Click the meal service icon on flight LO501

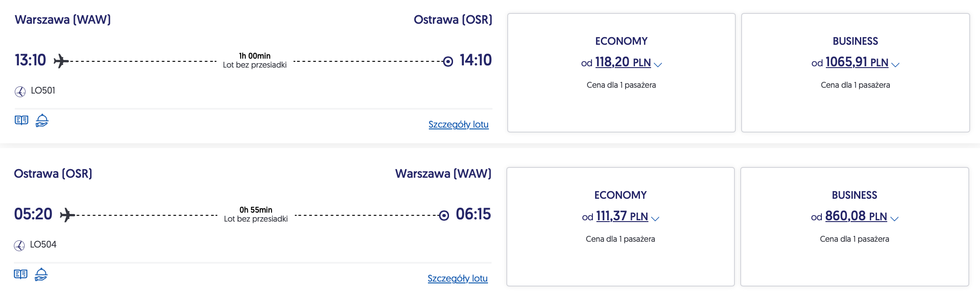tap(42, 120)
